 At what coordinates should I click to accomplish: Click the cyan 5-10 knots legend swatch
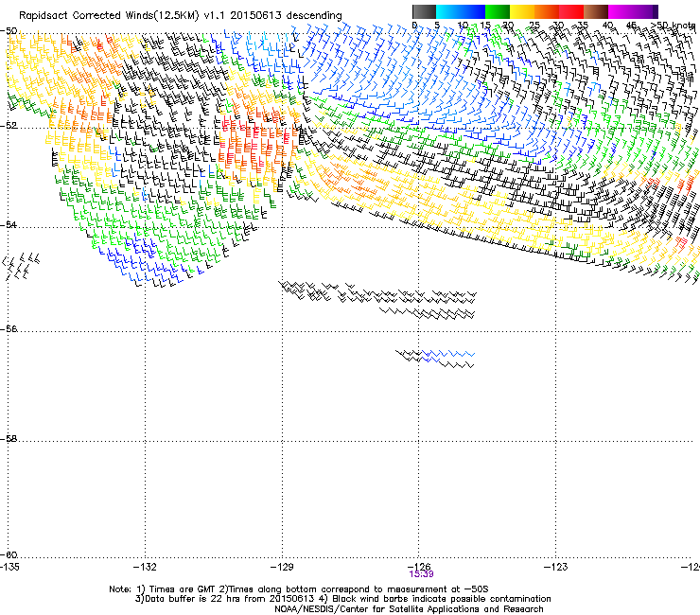pyautogui.click(x=448, y=11)
